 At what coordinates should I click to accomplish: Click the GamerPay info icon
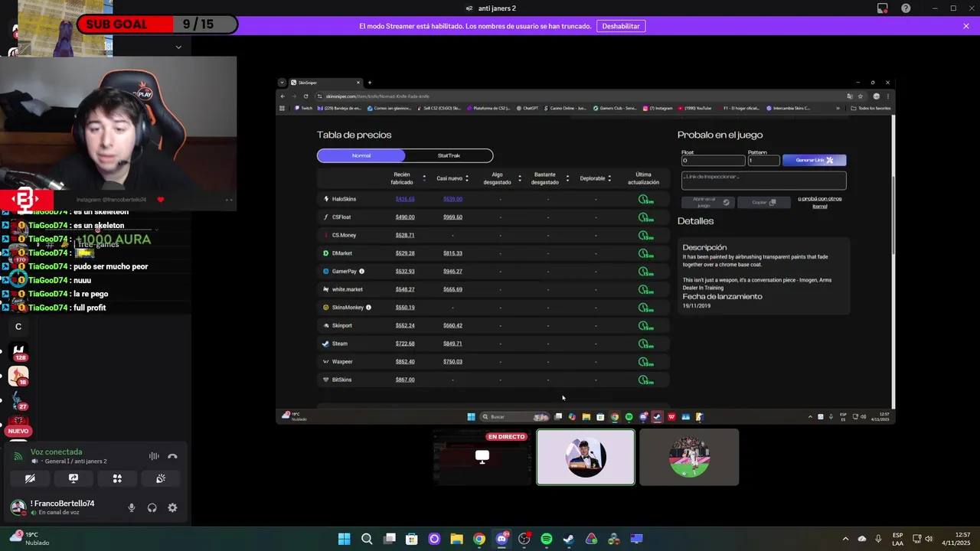point(361,271)
